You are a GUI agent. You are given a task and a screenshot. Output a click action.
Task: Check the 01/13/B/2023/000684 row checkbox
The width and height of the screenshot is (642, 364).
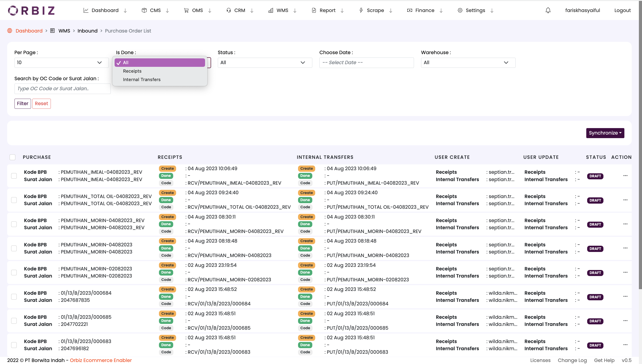pos(14,297)
